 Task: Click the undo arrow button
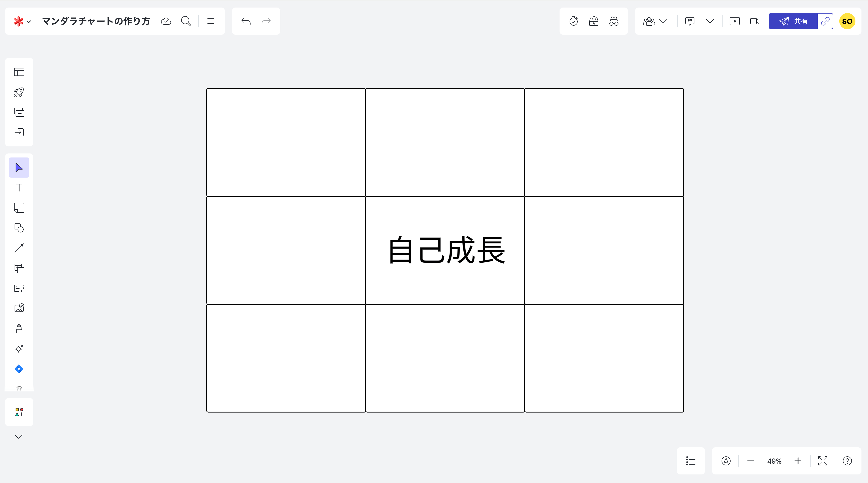click(x=246, y=21)
